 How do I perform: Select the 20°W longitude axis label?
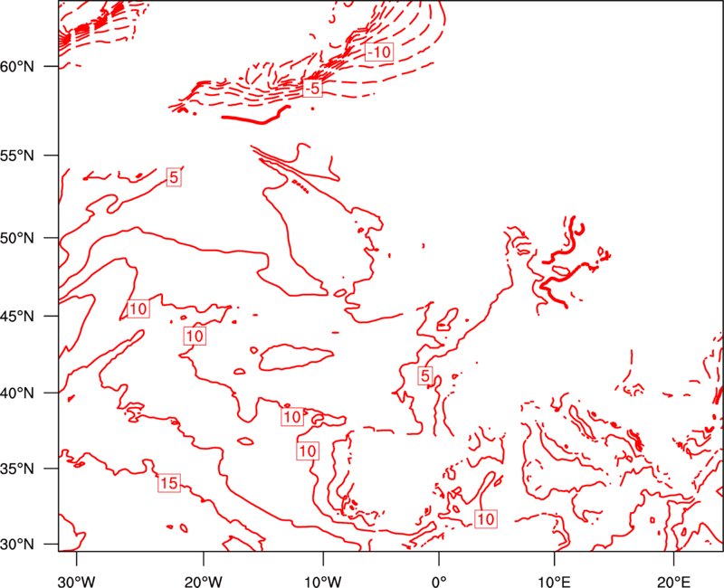coord(204,582)
